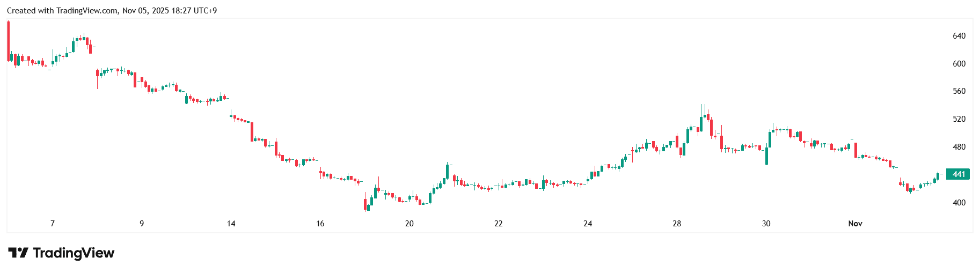Click date 28 on the time axis
980x273 pixels.
coord(677,224)
